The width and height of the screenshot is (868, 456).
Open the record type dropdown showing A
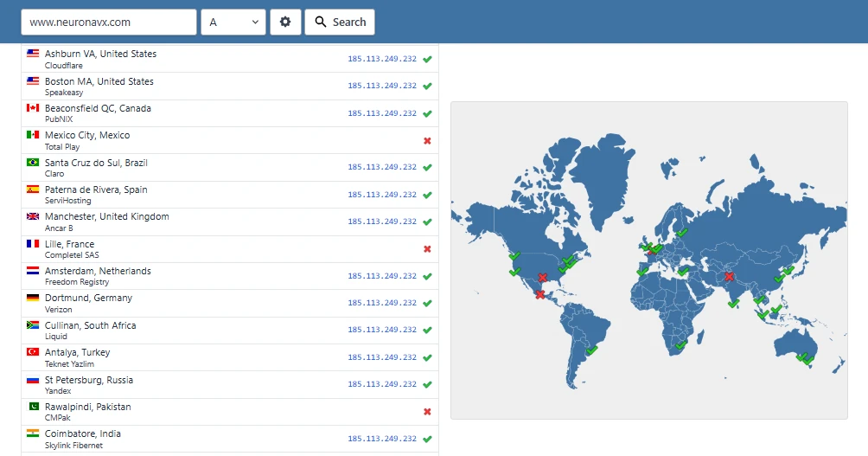(233, 22)
